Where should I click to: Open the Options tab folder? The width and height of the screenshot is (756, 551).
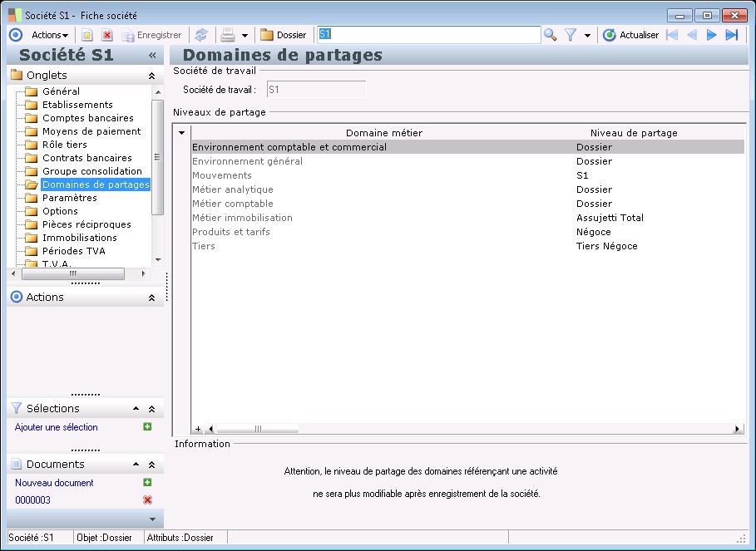pyautogui.click(x=60, y=211)
